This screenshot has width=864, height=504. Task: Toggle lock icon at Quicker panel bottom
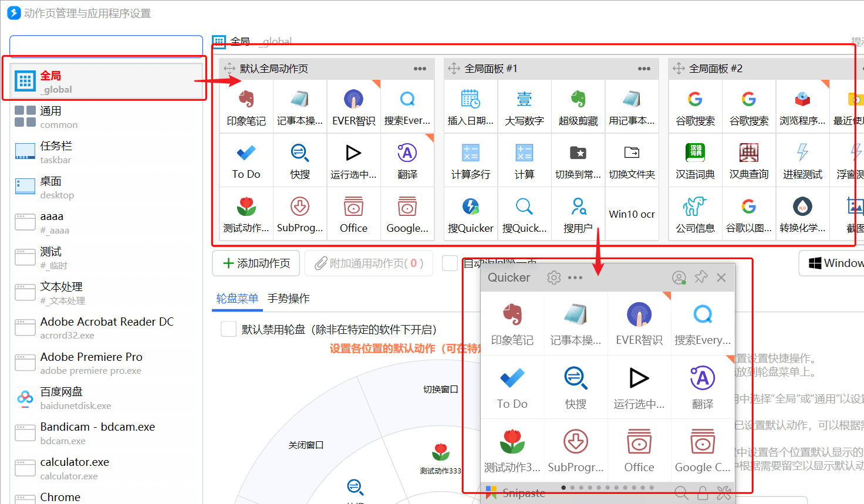703,493
